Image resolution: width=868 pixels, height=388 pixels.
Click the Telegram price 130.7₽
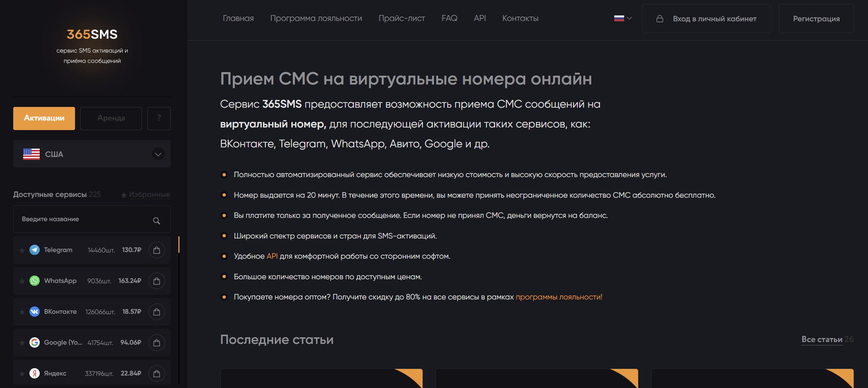click(x=132, y=250)
